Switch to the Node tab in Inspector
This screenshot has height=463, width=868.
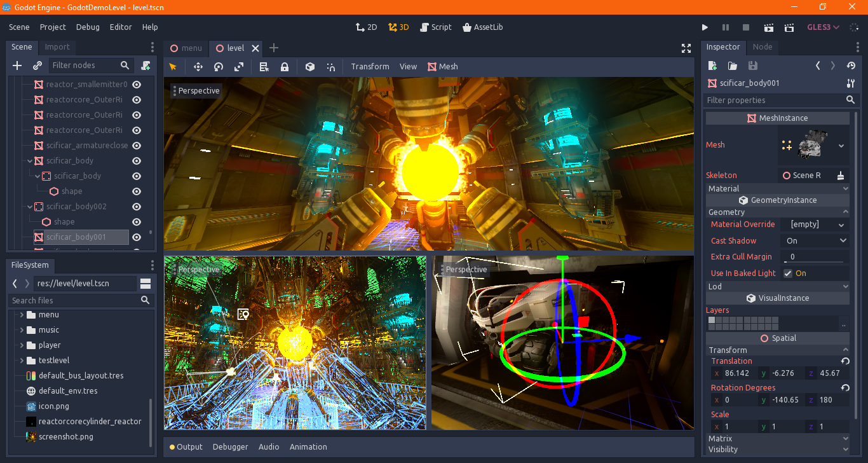(763, 47)
